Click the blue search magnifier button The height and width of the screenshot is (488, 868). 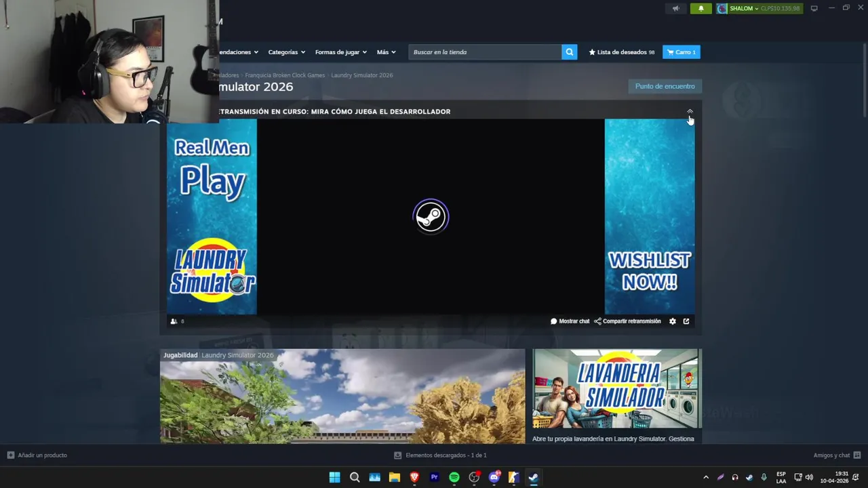click(x=570, y=52)
